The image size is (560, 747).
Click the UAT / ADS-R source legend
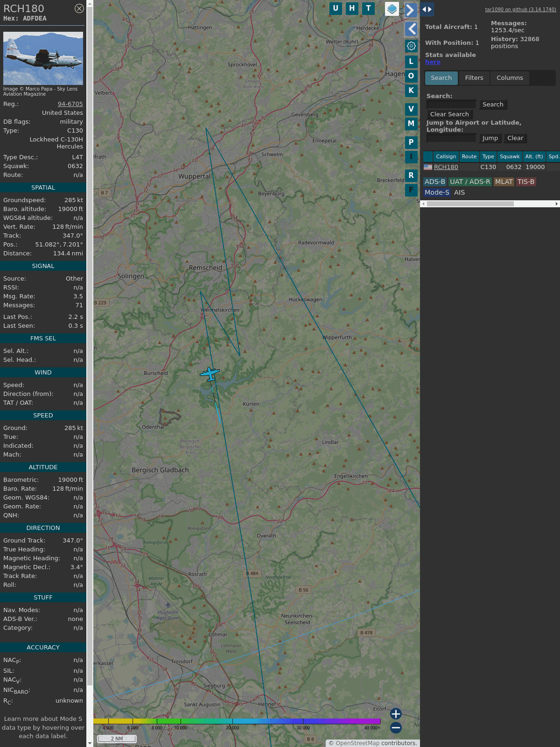pyautogui.click(x=470, y=182)
